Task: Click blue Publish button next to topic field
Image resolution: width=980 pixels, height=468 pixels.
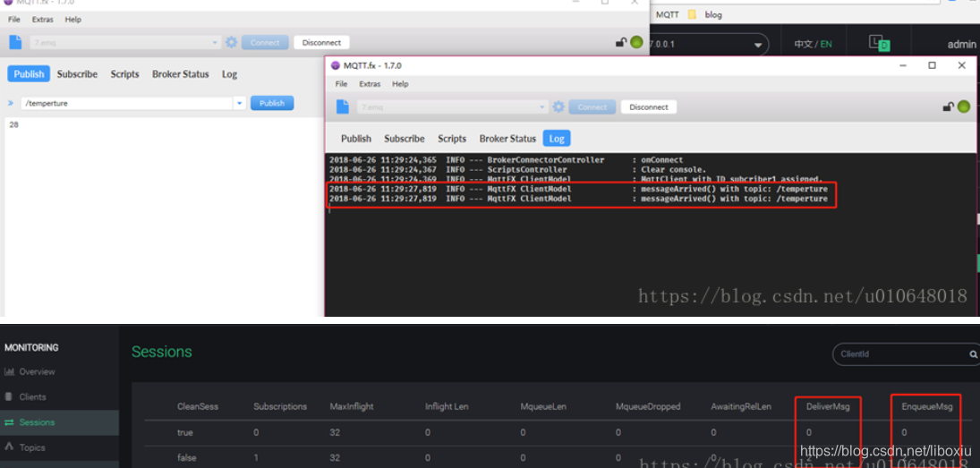Action: click(272, 103)
